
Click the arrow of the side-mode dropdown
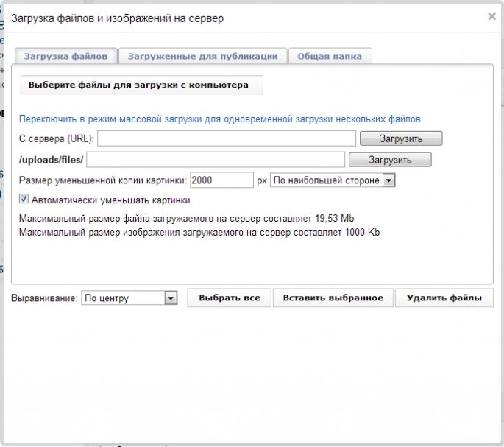coord(388,180)
